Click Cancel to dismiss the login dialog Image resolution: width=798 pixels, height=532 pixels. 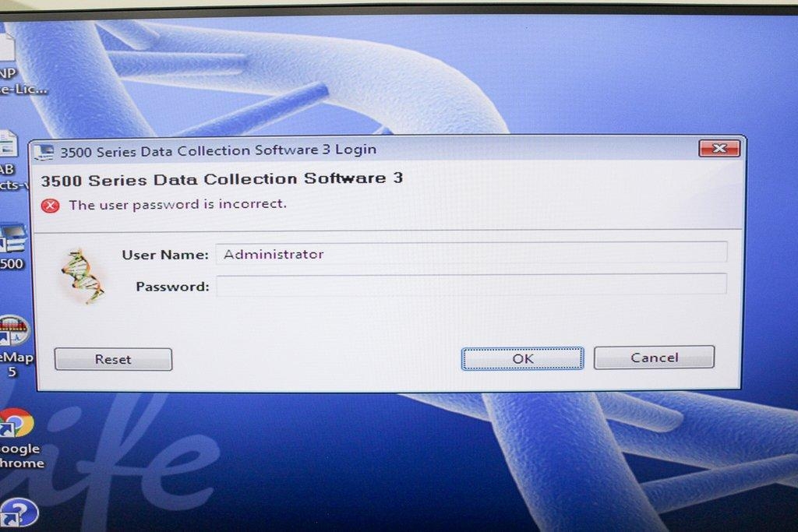point(654,357)
